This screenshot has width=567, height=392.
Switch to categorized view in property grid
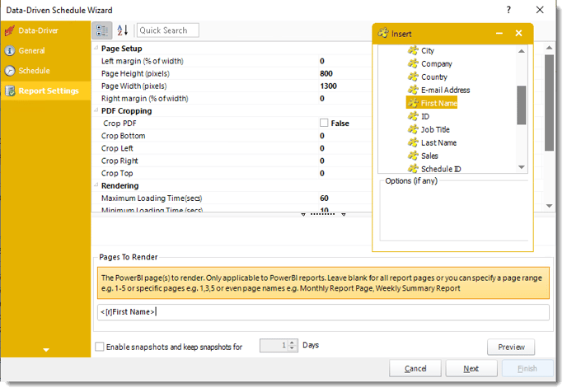pos(102,30)
